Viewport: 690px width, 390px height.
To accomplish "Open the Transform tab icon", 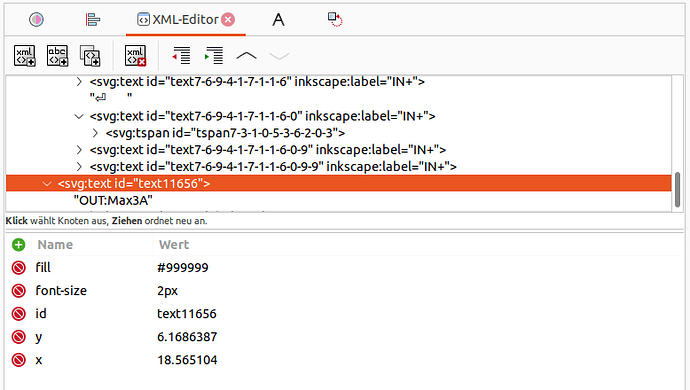I will click(x=335, y=19).
